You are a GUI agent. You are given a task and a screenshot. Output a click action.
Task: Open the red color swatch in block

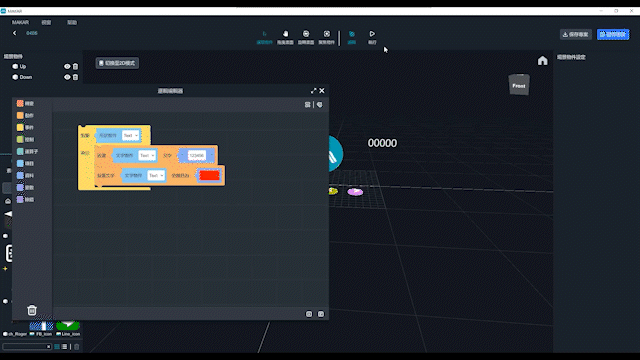pos(209,176)
